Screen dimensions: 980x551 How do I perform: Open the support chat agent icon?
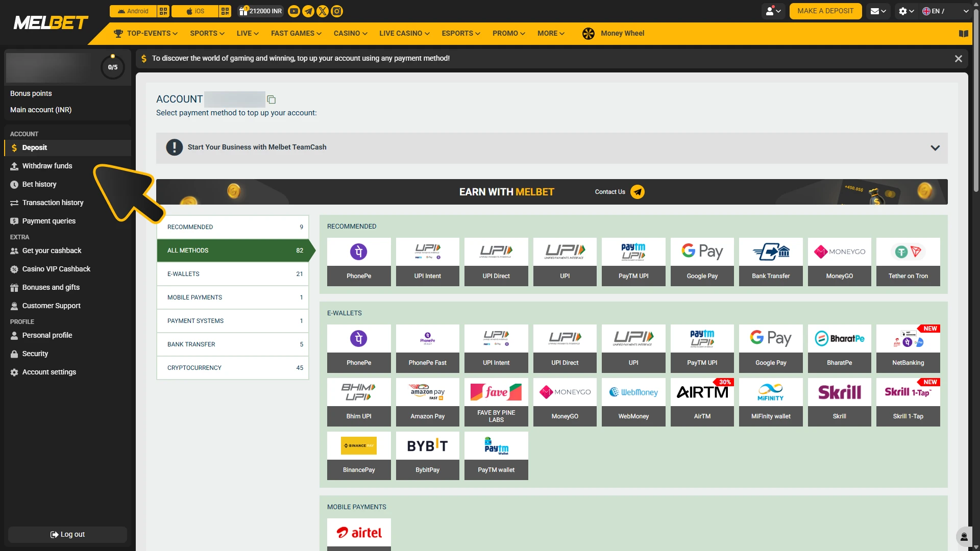964,537
